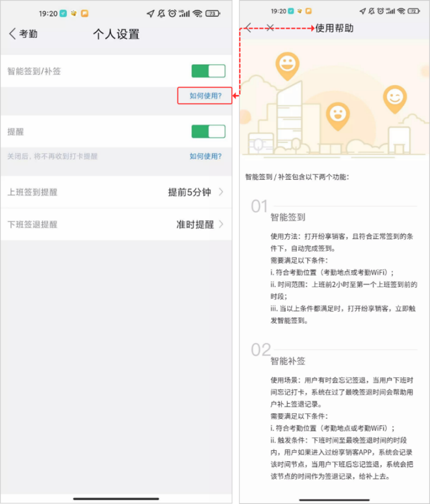The image size is (430, 504).
Task: Tap the help screen home indicator bar
Action: tap(335, 500)
